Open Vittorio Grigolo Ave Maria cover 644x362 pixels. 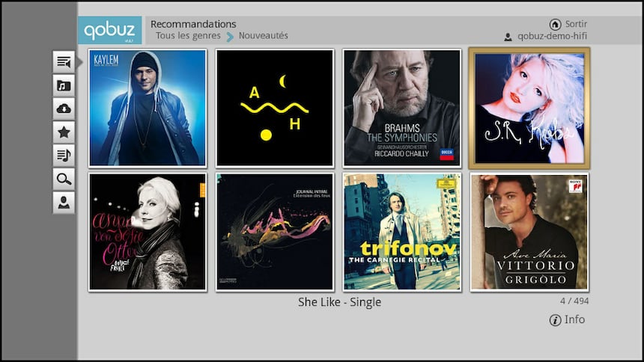[529, 232]
